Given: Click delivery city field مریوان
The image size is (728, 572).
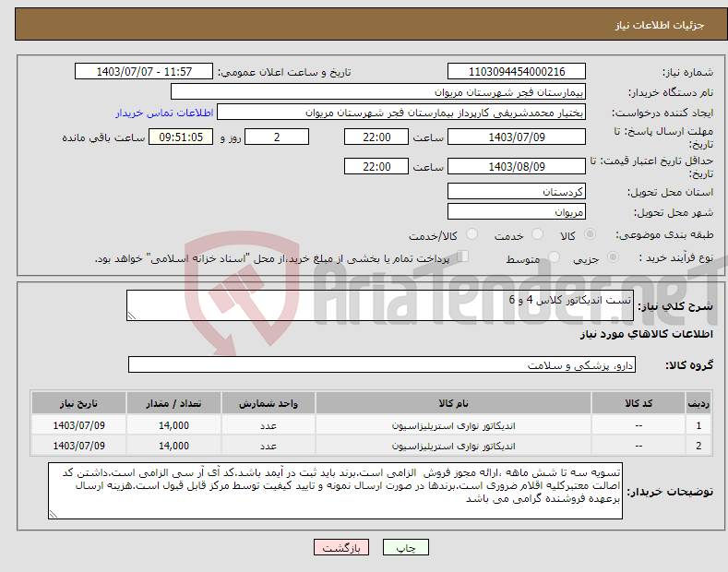Looking at the screenshot, I should point(517,211).
